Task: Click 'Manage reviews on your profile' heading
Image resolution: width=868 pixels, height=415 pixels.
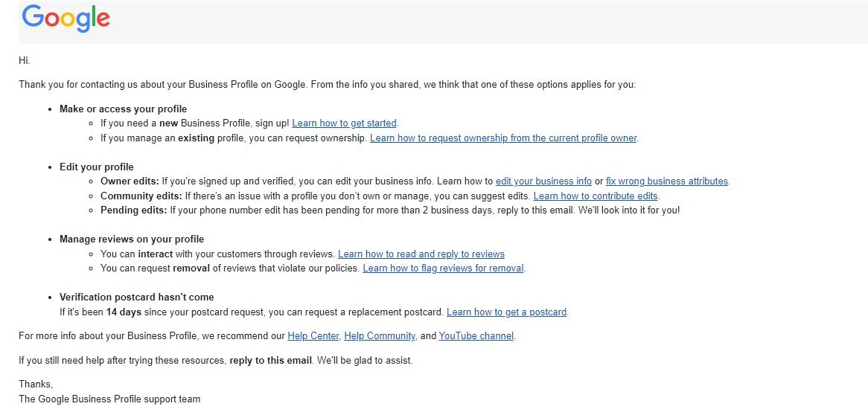Action: pyautogui.click(x=132, y=239)
